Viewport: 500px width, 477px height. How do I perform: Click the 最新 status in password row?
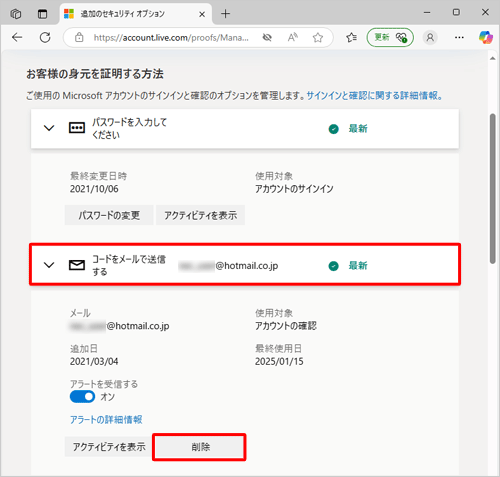click(358, 129)
